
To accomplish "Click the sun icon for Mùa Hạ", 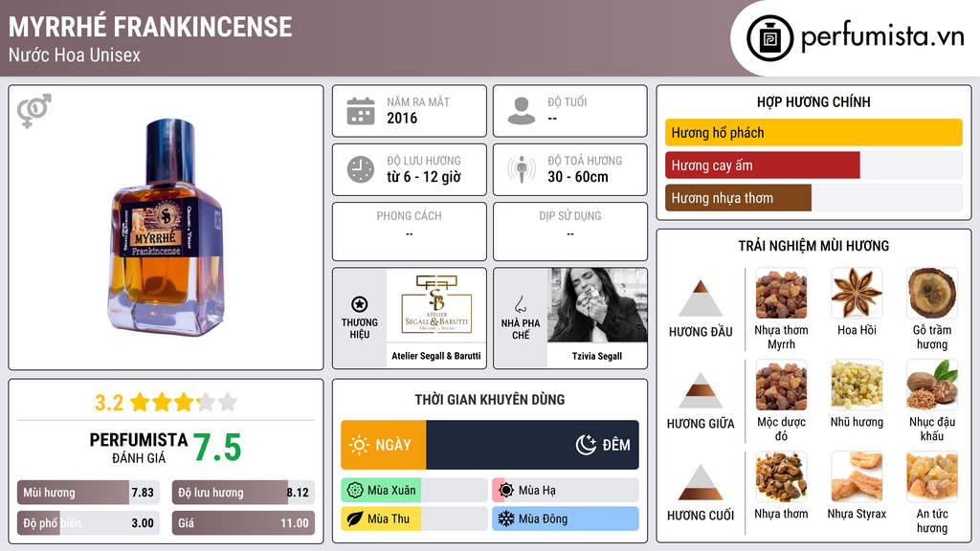I will tap(506, 491).
